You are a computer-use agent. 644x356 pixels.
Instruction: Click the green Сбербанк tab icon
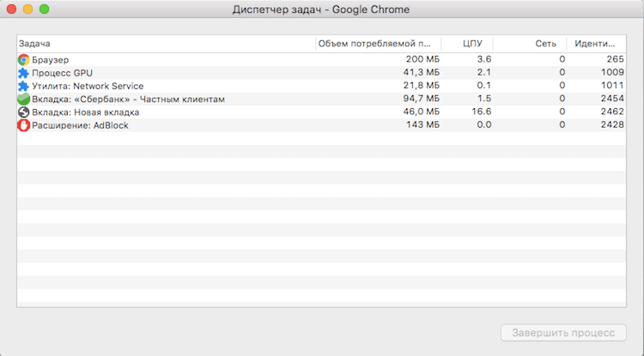[23, 100]
